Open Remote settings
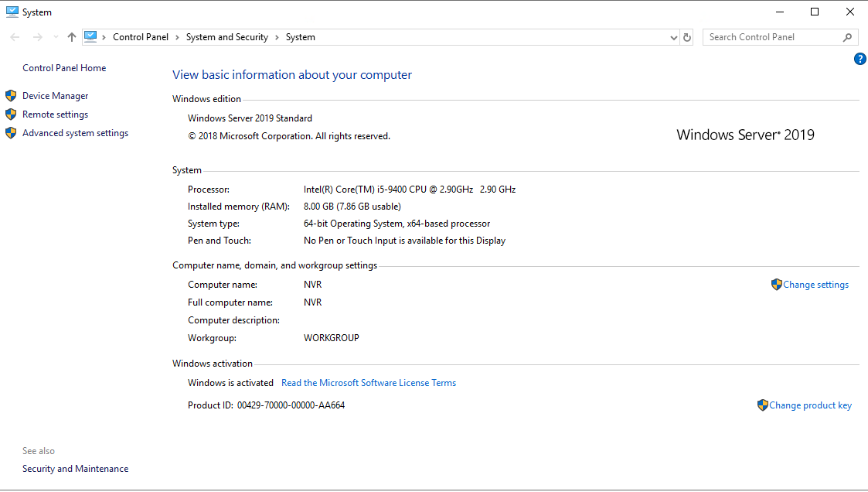Image resolution: width=868 pixels, height=492 pixels. pos(56,114)
